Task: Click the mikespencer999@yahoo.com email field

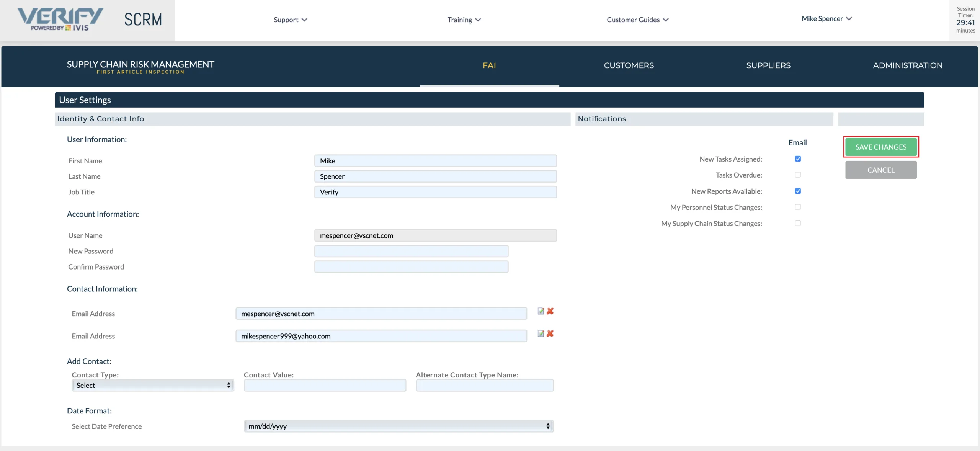Action: pos(381,336)
